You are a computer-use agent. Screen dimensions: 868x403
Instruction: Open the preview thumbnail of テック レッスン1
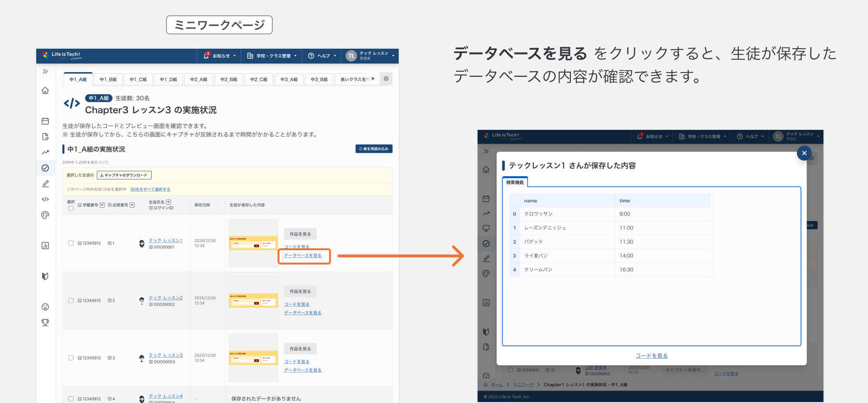pyautogui.click(x=253, y=243)
